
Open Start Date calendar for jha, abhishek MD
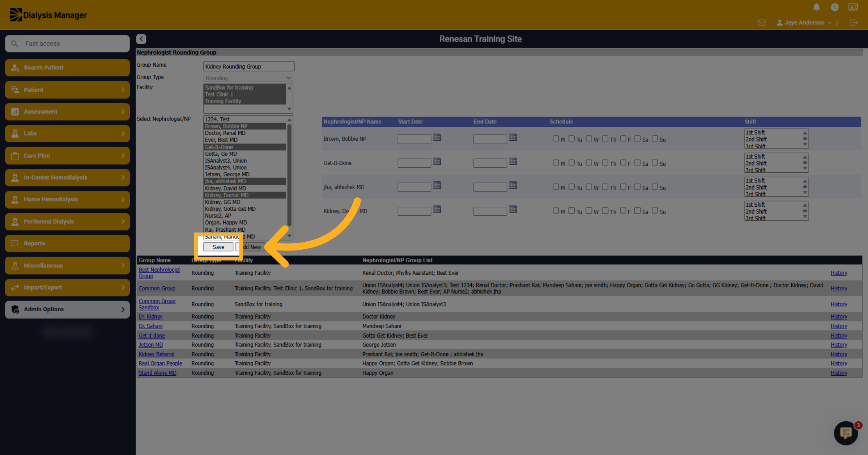[437, 185]
